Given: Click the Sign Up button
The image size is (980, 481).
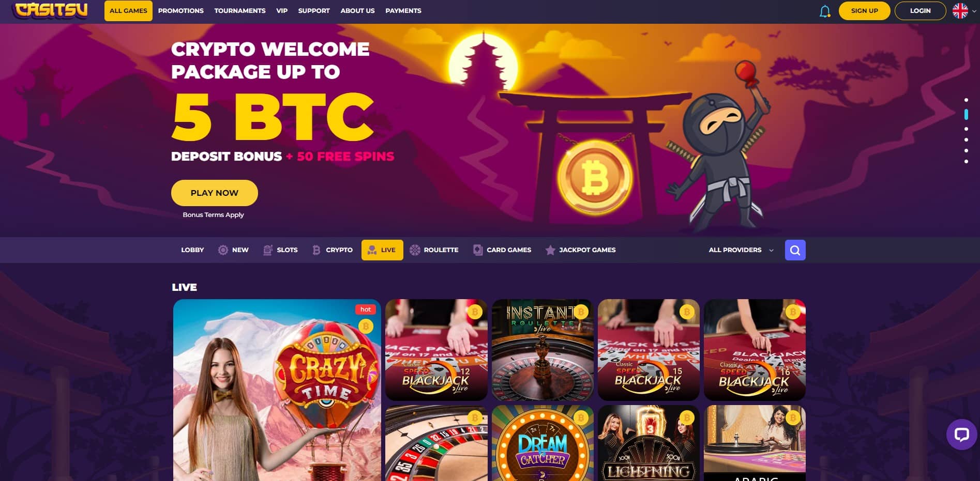Looking at the screenshot, I should (x=865, y=11).
